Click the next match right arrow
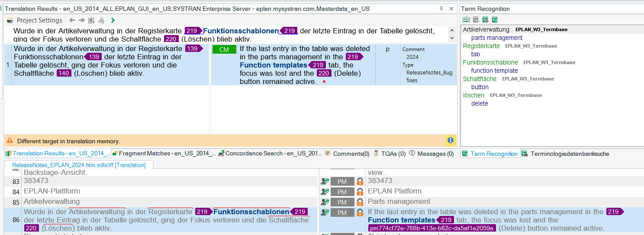This screenshot has width=644, height=235. click(x=81, y=20)
